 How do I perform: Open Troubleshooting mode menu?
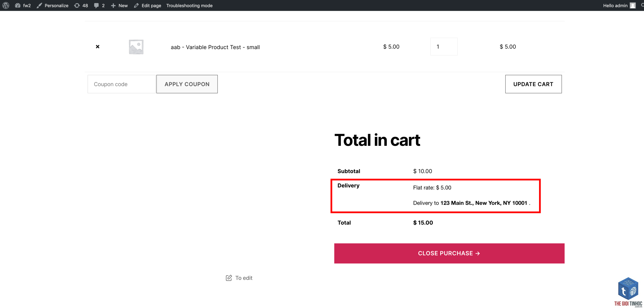click(x=189, y=5)
